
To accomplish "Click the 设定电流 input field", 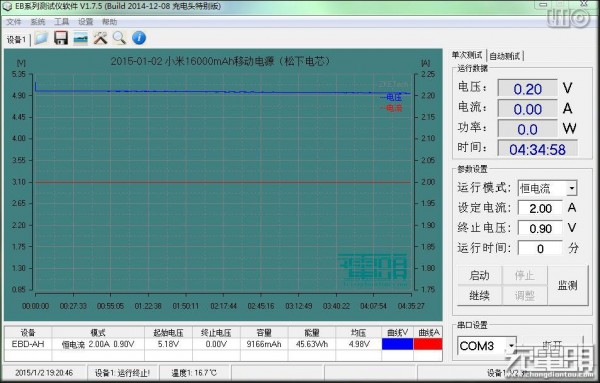I will 540,209.
